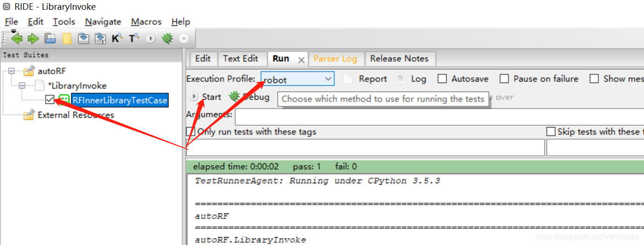Collapse the LibraryInvoke tree node

click(x=22, y=86)
